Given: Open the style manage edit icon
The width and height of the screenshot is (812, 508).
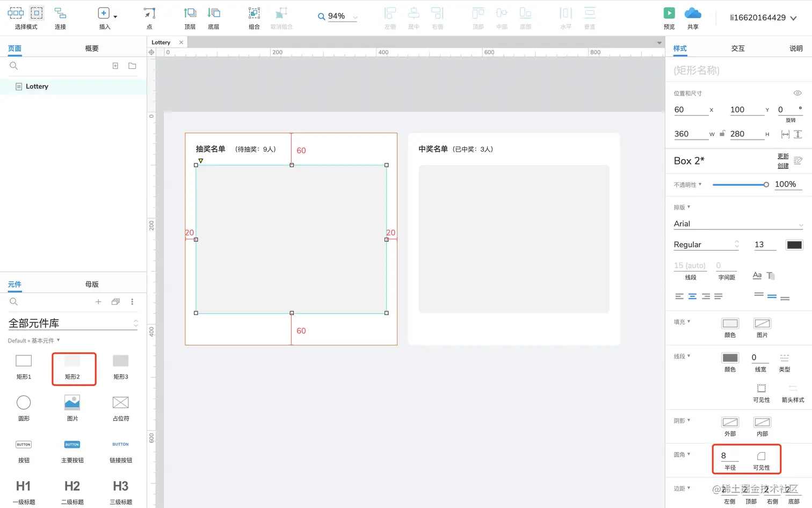Looking at the screenshot, I should click(798, 161).
